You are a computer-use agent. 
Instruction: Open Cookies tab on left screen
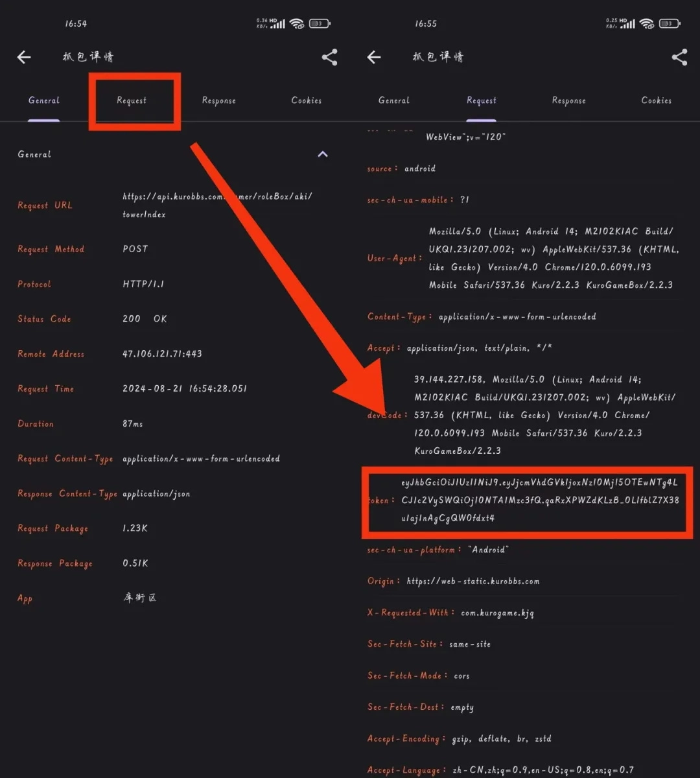tap(307, 100)
